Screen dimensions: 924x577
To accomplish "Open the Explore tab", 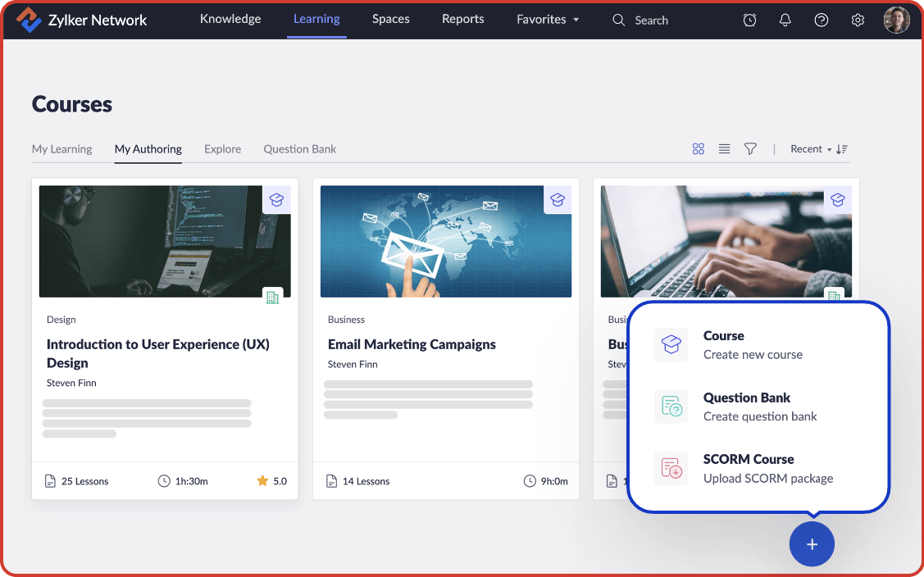I will click(223, 149).
